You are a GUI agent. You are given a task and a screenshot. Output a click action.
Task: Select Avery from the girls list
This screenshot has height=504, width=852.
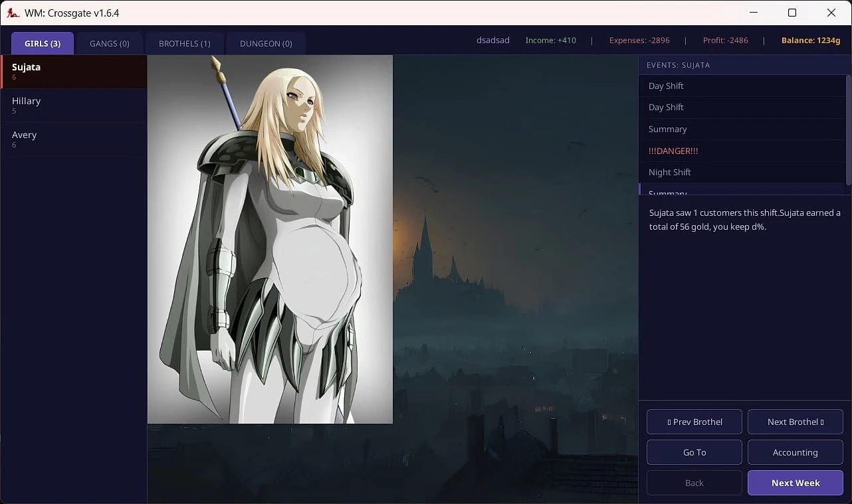click(73, 139)
